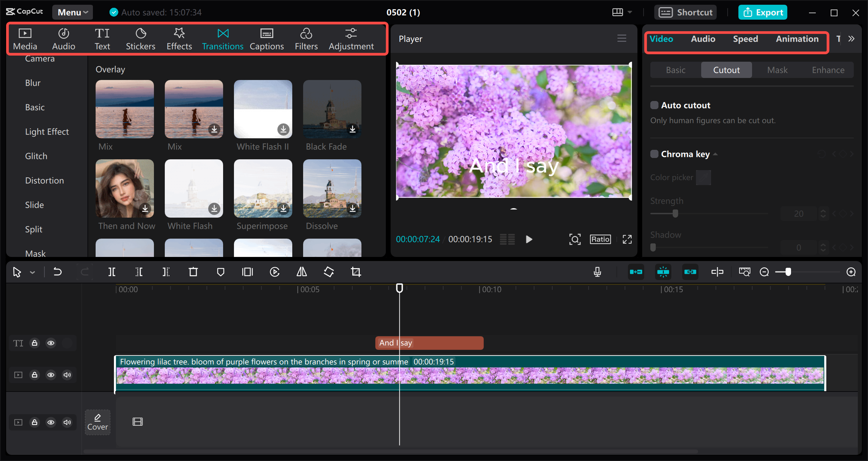Switch to the Speed tab
This screenshot has height=461, width=868.
(745, 39)
